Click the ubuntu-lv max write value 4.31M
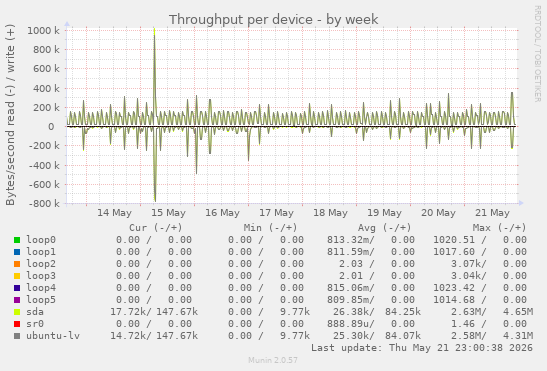The width and height of the screenshot is (547, 371). tap(518, 335)
